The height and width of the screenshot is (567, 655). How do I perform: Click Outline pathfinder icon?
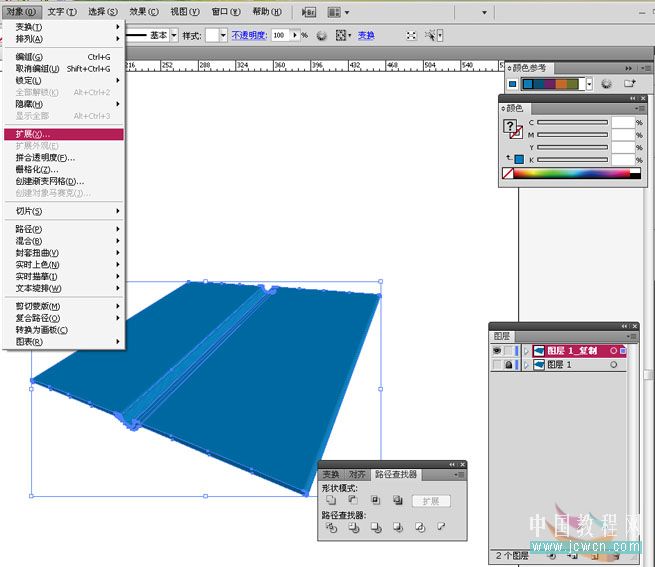pyautogui.click(x=420, y=528)
